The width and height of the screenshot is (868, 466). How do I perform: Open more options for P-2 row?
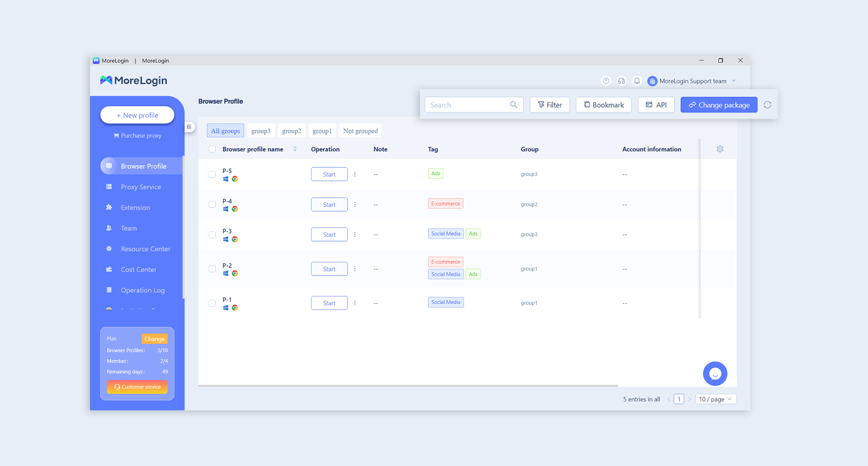pos(355,269)
